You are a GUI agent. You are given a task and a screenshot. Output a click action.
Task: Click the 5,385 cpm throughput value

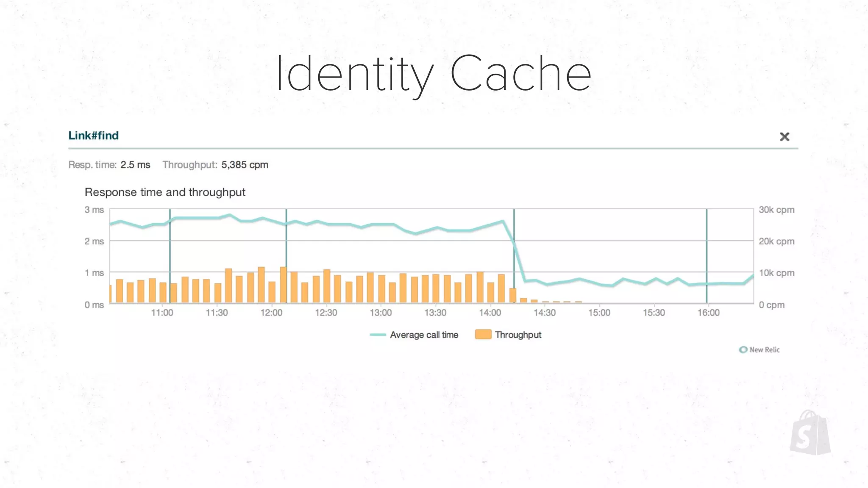click(245, 165)
